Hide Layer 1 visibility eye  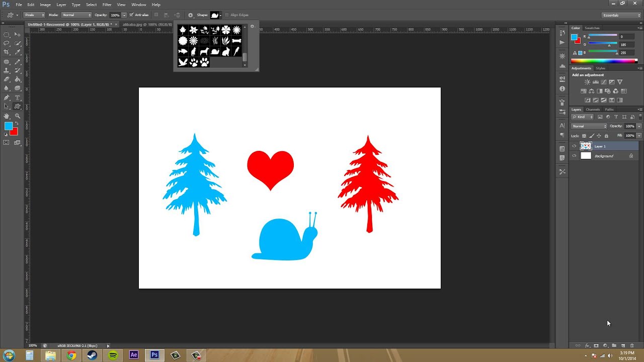pos(574,146)
